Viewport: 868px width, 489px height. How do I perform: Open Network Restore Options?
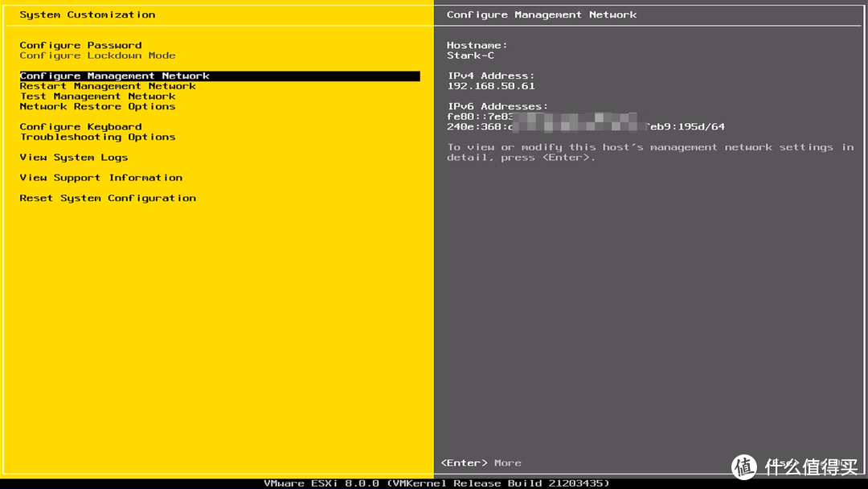(x=97, y=106)
